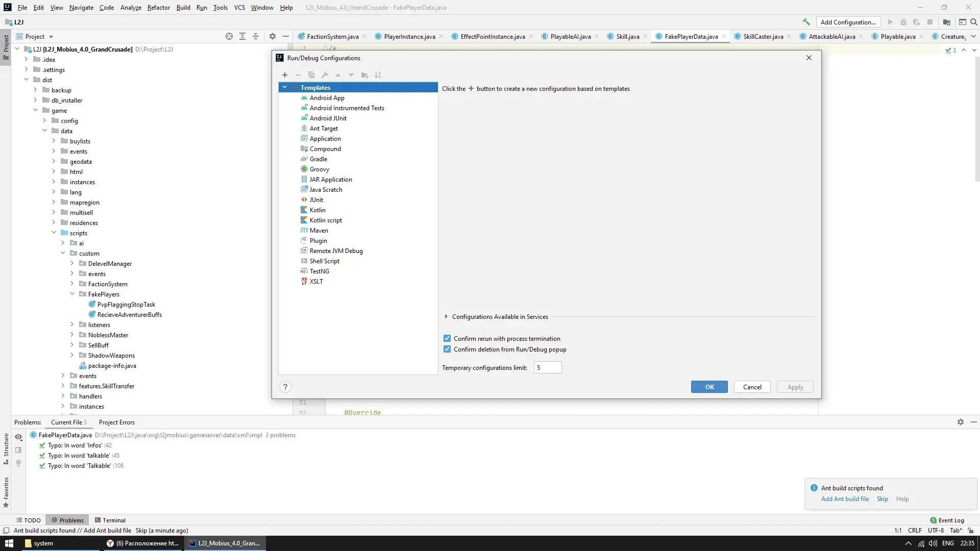Click the ENG language indicator in taskbar

(x=948, y=543)
